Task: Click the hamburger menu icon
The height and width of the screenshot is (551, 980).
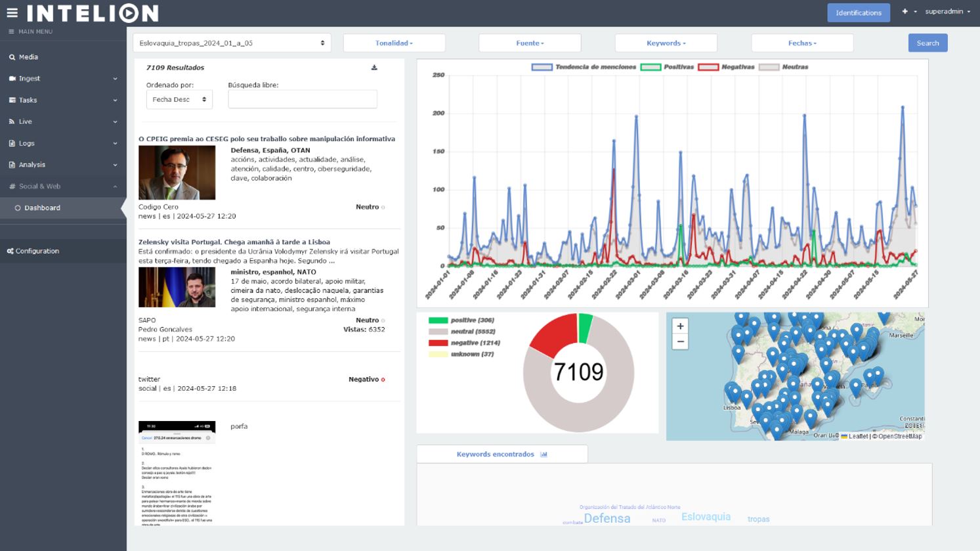Action: (x=12, y=12)
